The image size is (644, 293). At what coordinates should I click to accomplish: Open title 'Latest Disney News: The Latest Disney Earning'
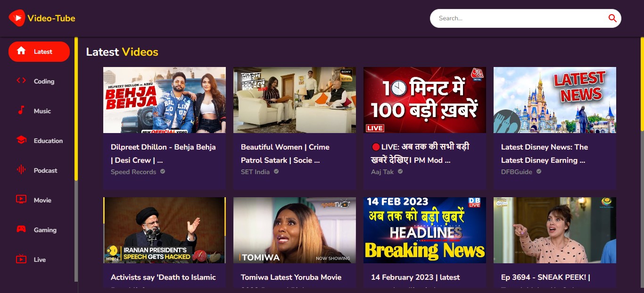pyautogui.click(x=545, y=153)
